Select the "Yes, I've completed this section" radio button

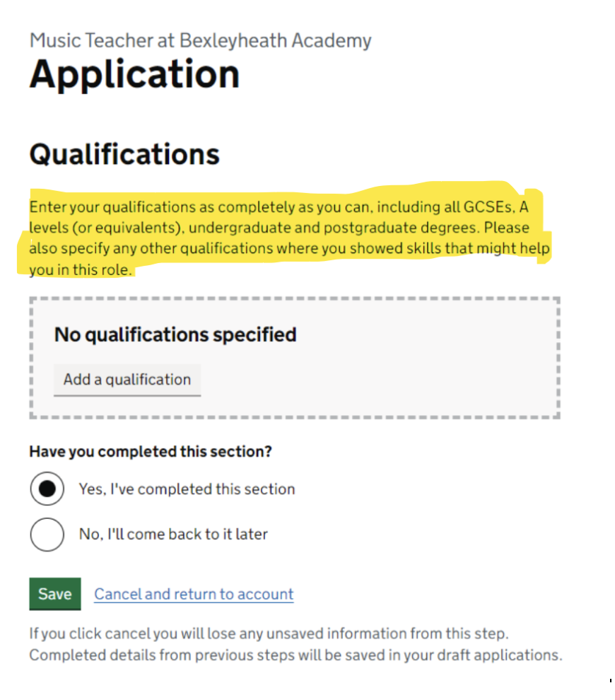pos(47,489)
